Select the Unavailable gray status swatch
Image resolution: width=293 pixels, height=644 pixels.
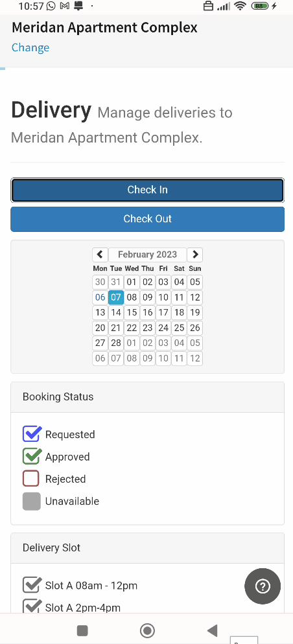pos(32,501)
